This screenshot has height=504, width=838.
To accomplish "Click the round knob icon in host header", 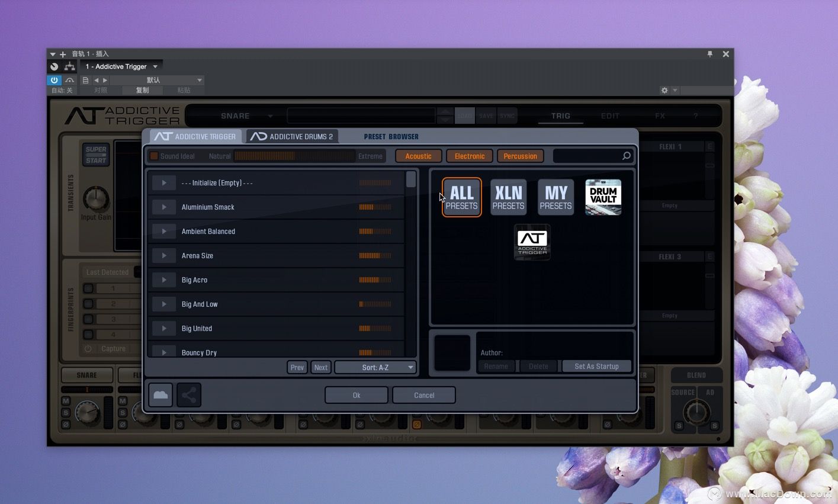I will click(x=54, y=66).
